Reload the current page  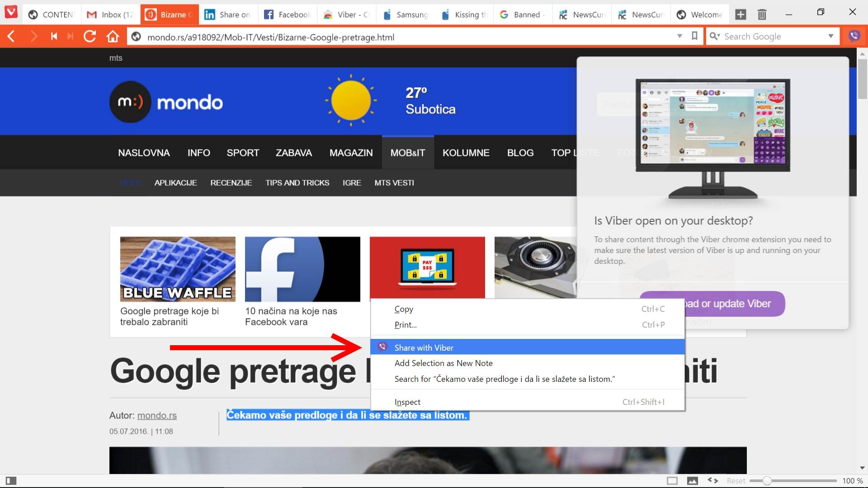pos(90,37)
